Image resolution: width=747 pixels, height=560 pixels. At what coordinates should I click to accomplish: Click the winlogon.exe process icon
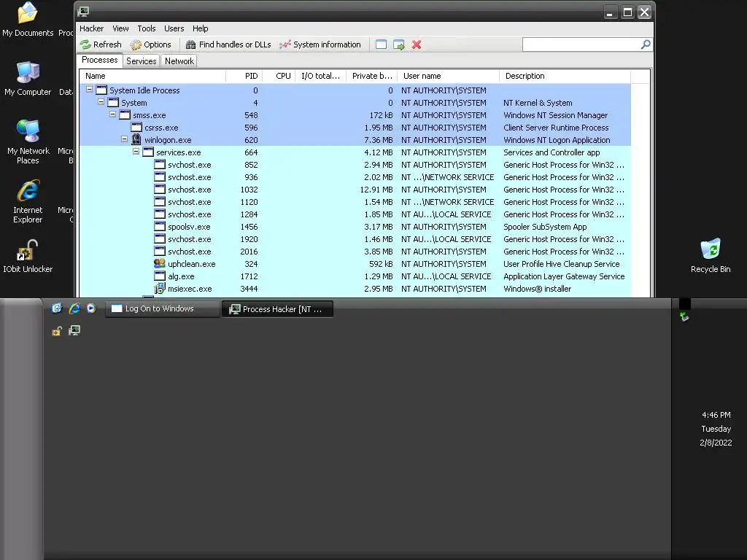[136, 139]
